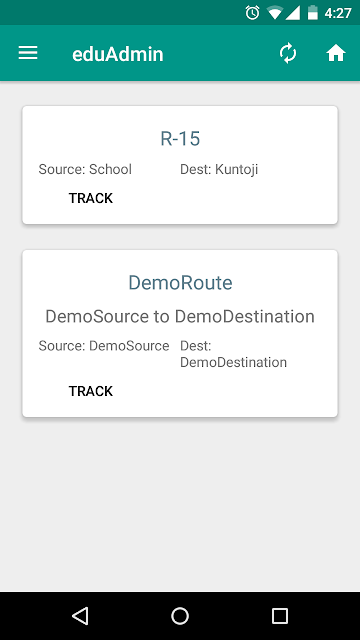The height and width of the screenshot is (640, 360).
Task: Open recent apps with square button
Action: point(280,616)
